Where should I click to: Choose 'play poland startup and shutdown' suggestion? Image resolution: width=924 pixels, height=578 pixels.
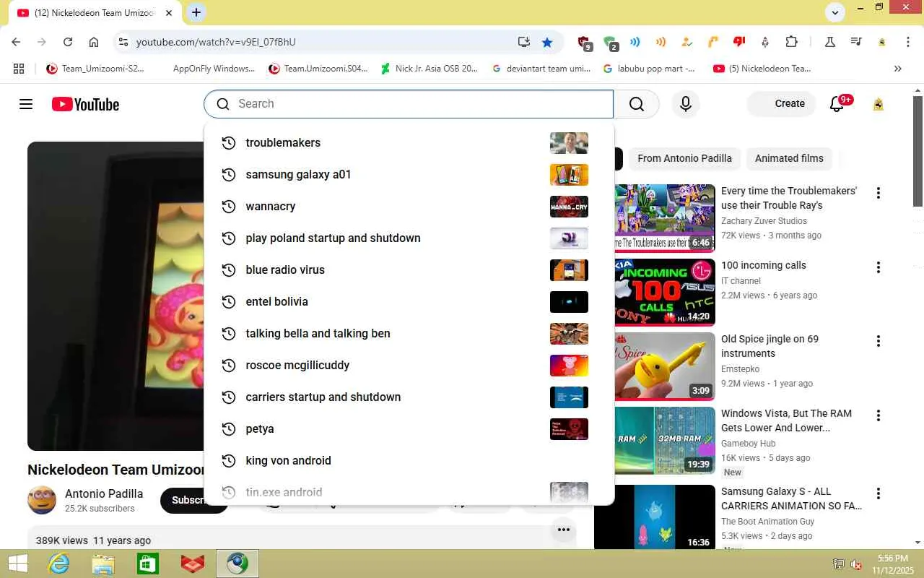409,238
